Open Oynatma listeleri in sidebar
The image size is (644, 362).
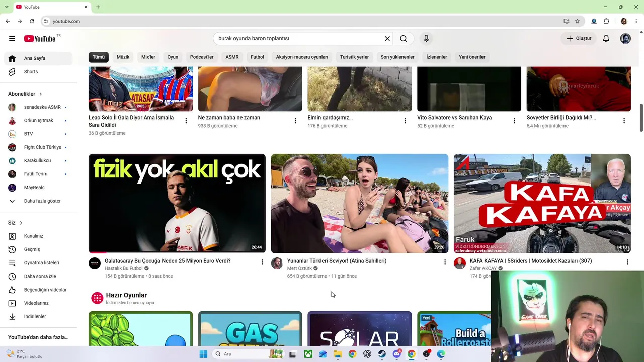38,263
